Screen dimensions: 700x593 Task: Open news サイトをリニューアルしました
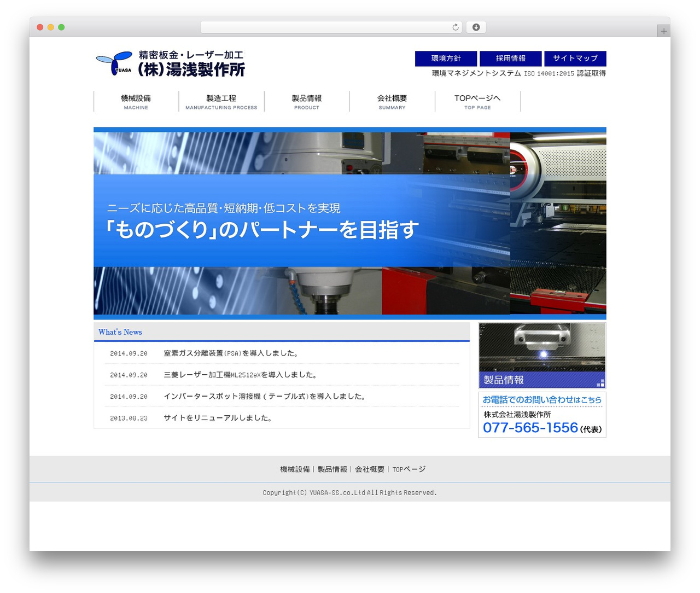218,418
